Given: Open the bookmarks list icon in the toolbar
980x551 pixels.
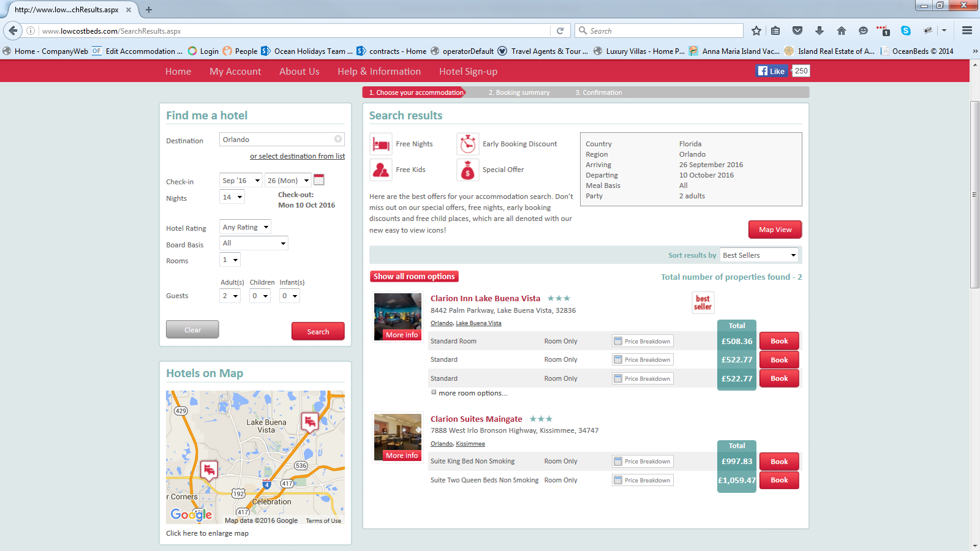Looking at the screenshot, I should 775,31.
